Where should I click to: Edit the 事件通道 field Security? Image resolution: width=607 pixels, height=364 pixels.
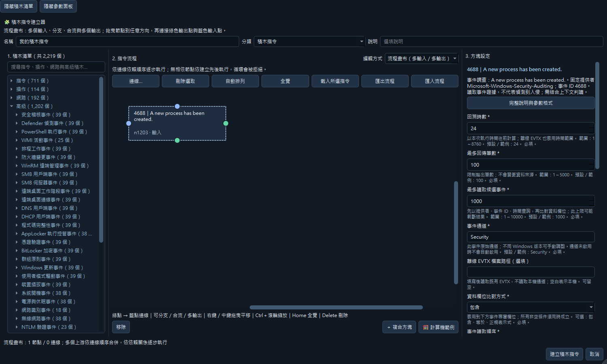(531, 237)
